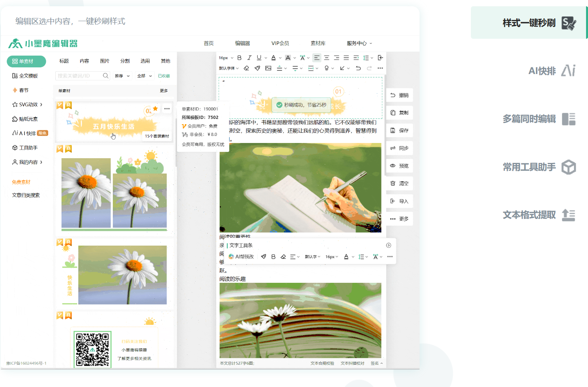Image resolution: width=588 pixels, height=387 pixels.
Task: Expand the 服务中心 menu in top navigation
Action: tap(359, 43)
